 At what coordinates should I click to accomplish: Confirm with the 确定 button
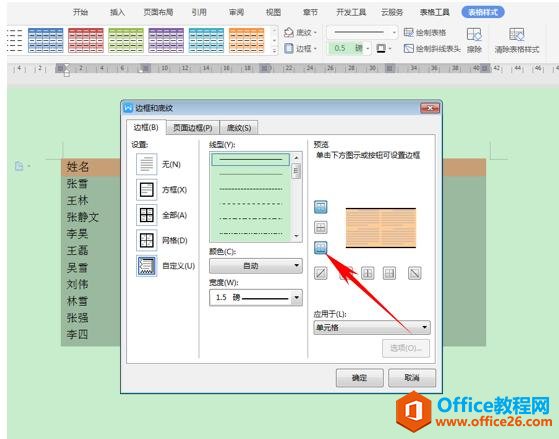[359, 378]
